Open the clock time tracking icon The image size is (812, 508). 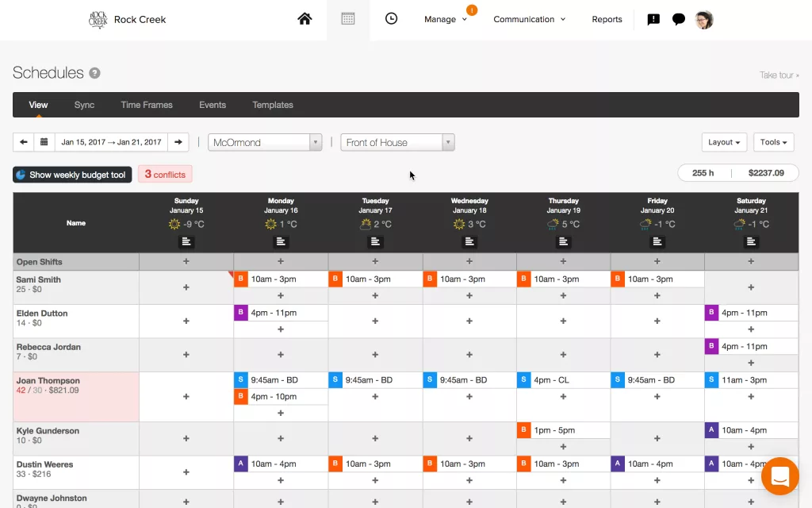pos(391,19)
